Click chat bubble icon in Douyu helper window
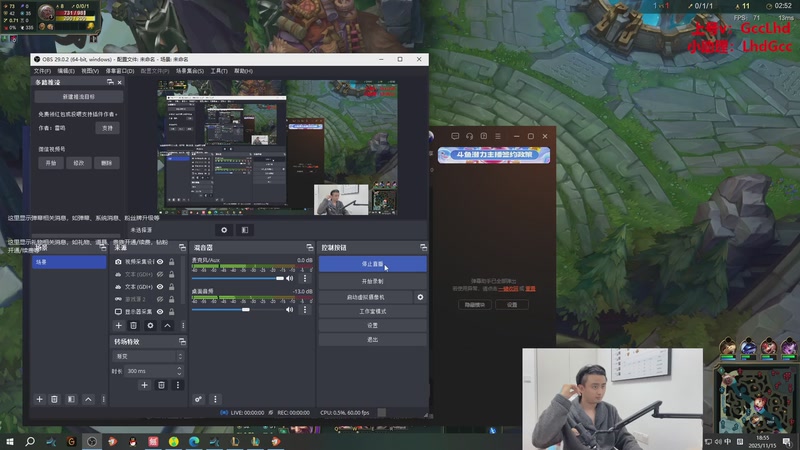 (x=455, y=136)
